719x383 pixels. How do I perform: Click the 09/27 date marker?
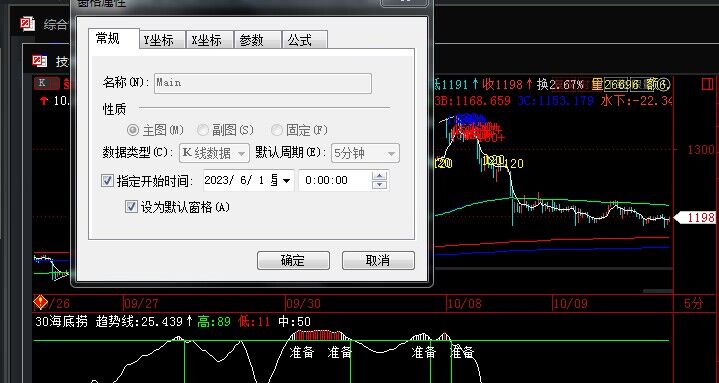(141, 303)
